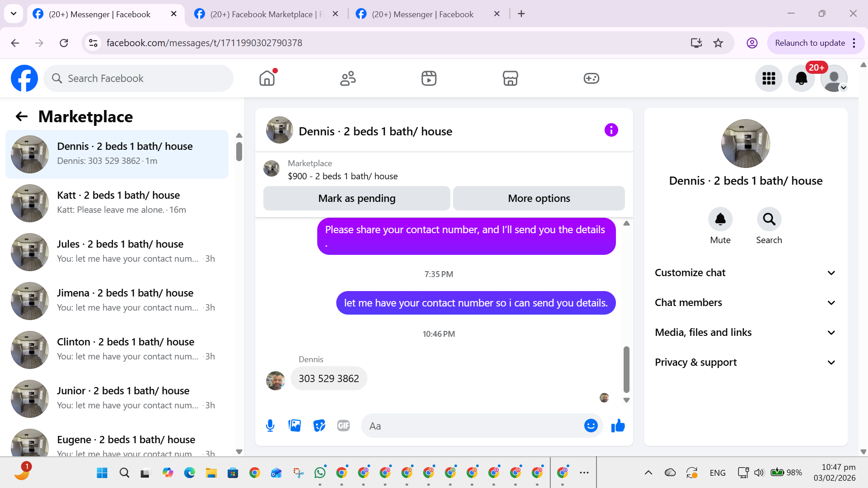Click the browser address bar URL
This screenshot has width=868, height=488.
(x=204, y=43)
